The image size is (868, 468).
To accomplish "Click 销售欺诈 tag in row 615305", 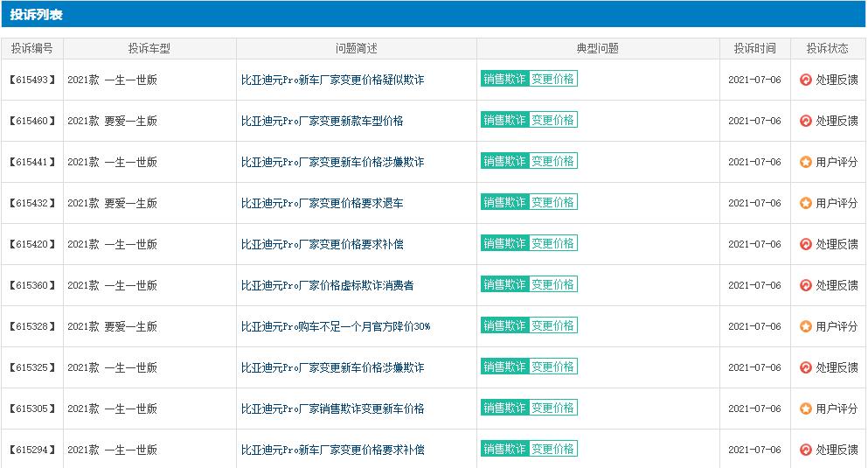I will [505, 408].
